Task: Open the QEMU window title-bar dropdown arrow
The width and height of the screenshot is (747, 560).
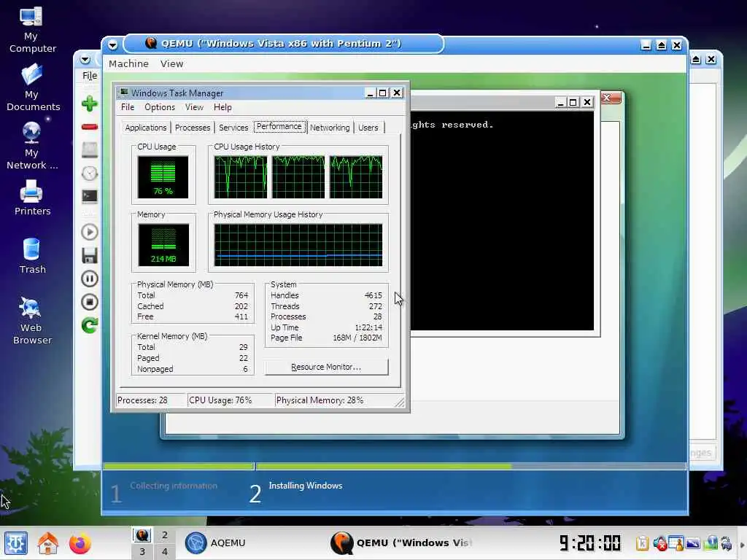Action: [x=112, y=45]
